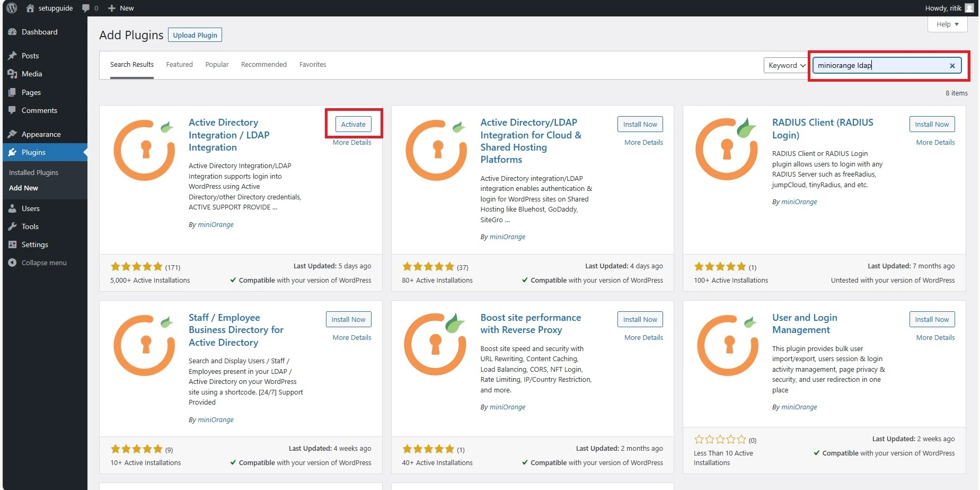
Task: Open the comments bubble in admin bar
Action: coord(90,8)
